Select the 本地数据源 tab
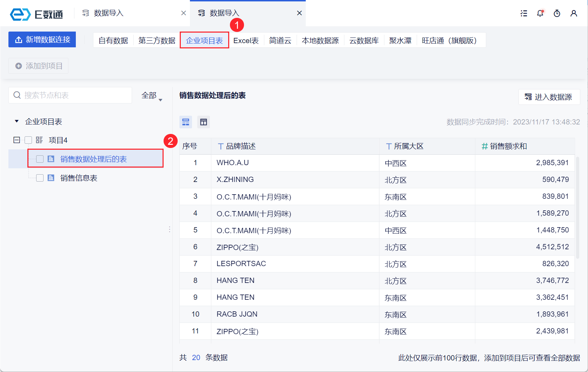The width and height of the screenshot is (588, 372). click(321, 41)
